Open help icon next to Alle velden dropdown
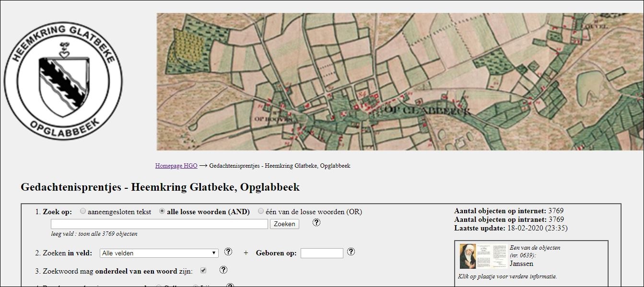The image size is (644, 287). click(228, 252)
